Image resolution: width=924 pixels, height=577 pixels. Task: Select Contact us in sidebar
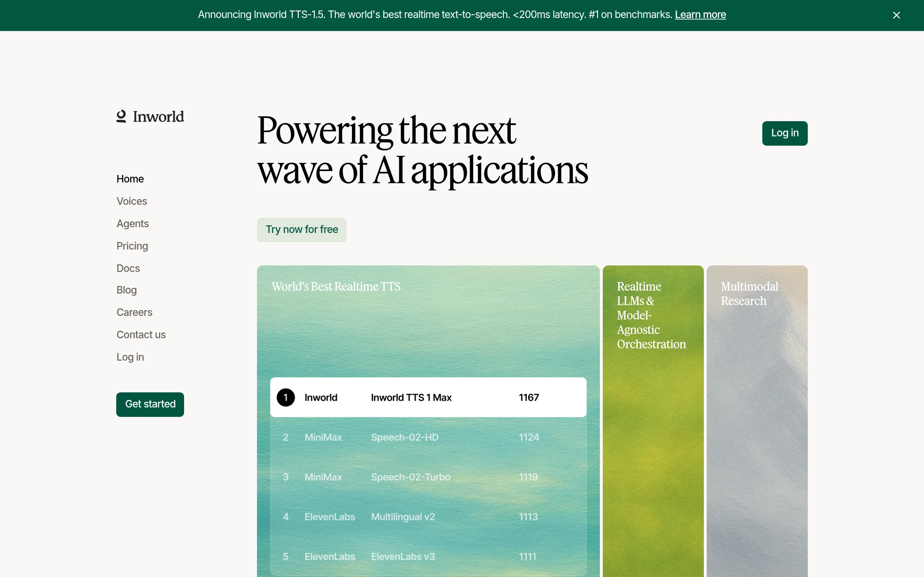[x=141, y=335]
